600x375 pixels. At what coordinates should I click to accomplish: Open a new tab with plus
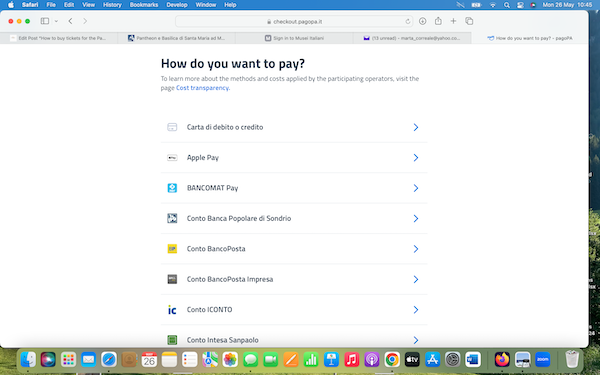[x=453, y=21]
